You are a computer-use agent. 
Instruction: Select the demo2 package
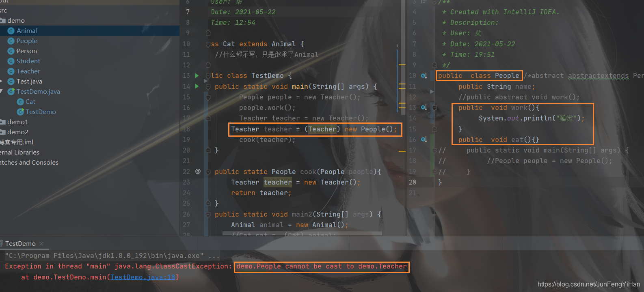pos(17,132)
